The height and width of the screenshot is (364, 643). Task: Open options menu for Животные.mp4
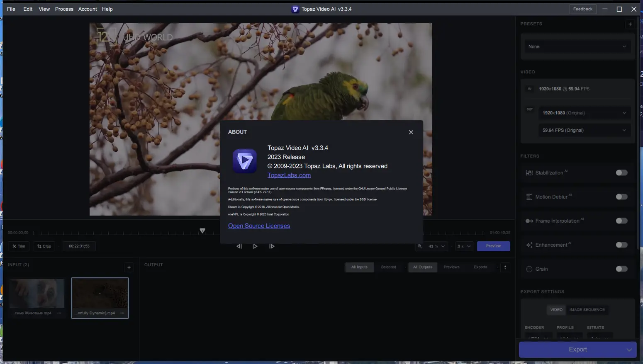click(x=59, y=313)
